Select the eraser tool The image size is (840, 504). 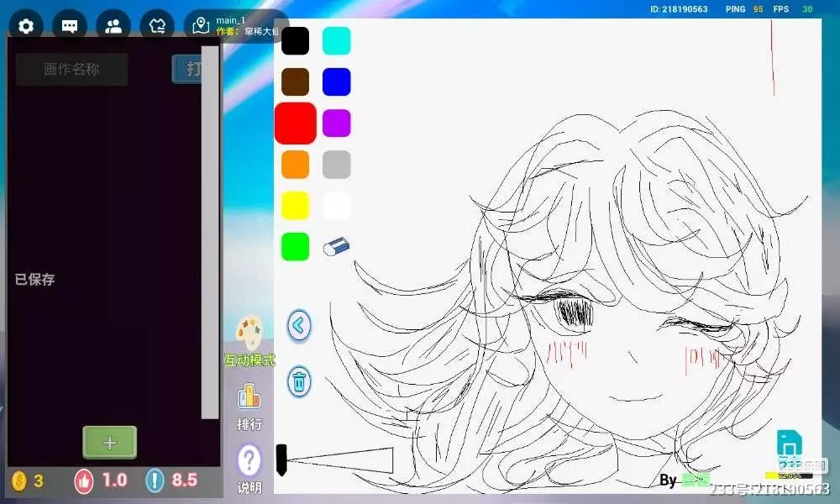(337, 247)
